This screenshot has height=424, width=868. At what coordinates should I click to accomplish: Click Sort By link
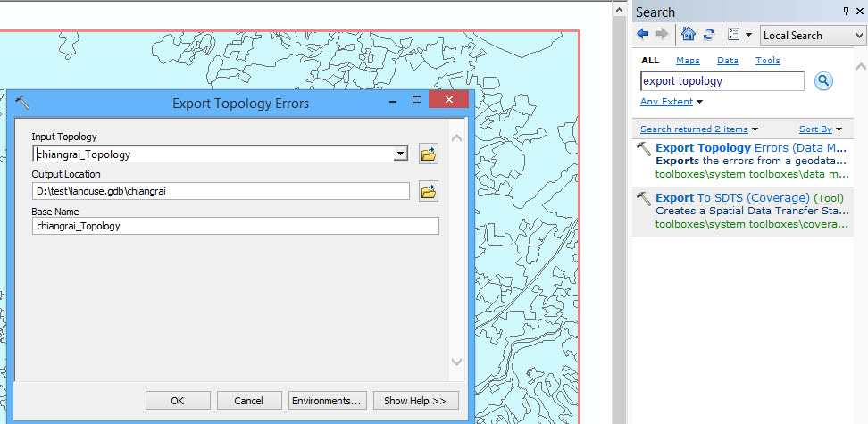[x=815, y=129]
